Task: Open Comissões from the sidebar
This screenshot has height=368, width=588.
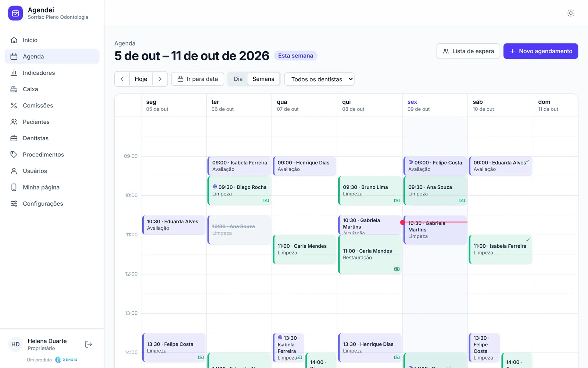Action: tap(52, 106)
